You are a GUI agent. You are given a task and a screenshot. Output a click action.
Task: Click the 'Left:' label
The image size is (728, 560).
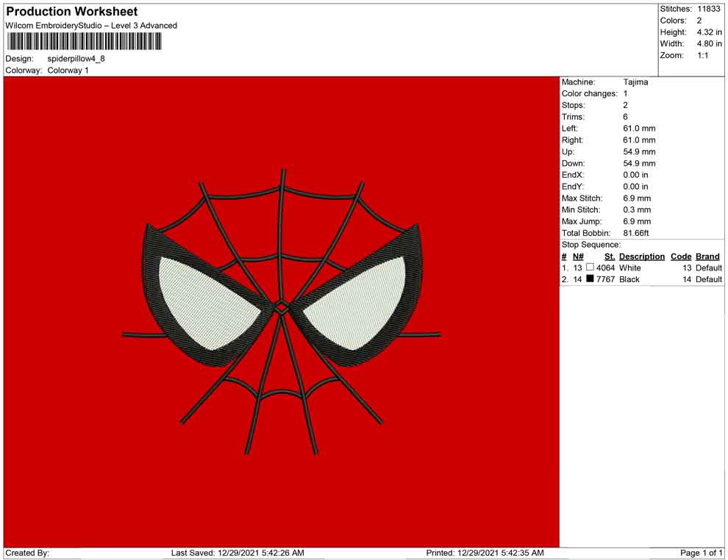(x=570, y=128)
